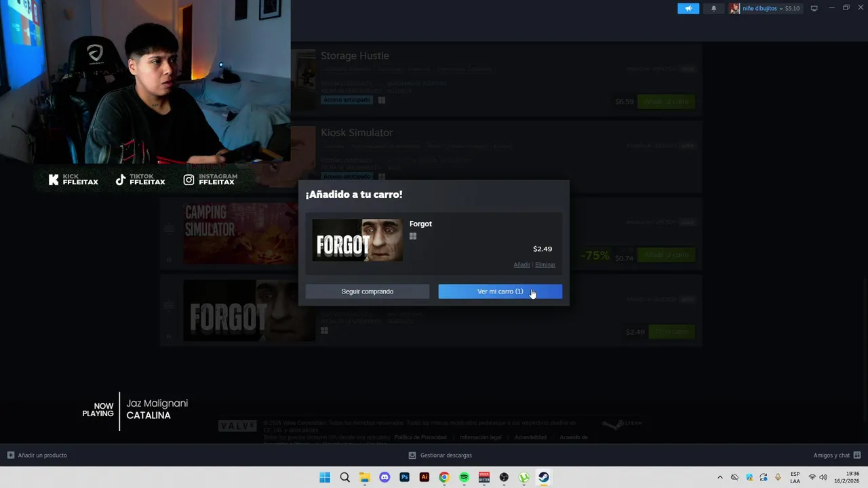This screenshot has width=868, height=488.
Task: Click the downloads icon beside Gestionar descargas
Action: (x=412, y=455)
